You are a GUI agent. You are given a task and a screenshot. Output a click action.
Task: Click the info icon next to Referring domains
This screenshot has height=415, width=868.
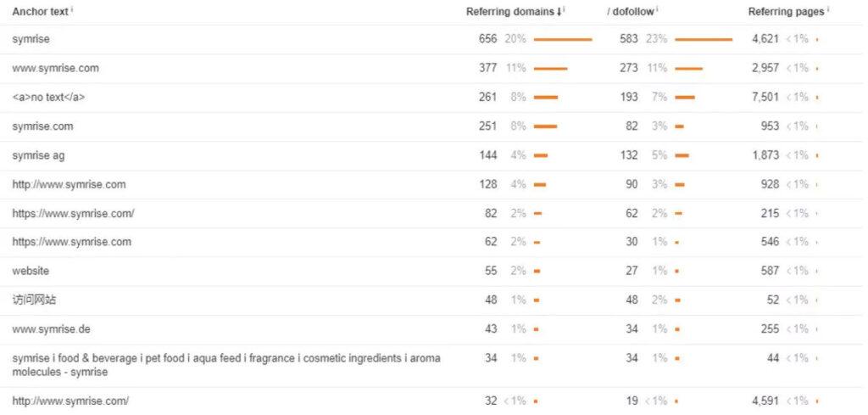pyautogui.click(x=565, y=9)
